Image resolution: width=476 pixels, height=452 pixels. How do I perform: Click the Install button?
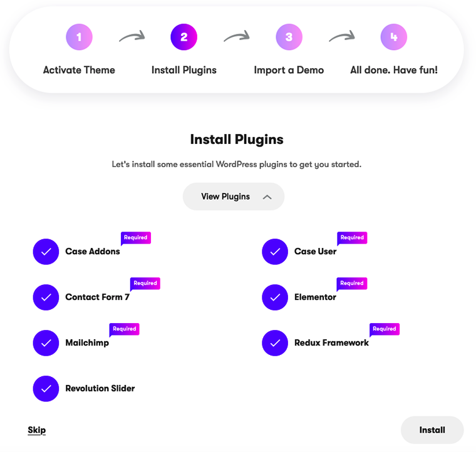432,430
